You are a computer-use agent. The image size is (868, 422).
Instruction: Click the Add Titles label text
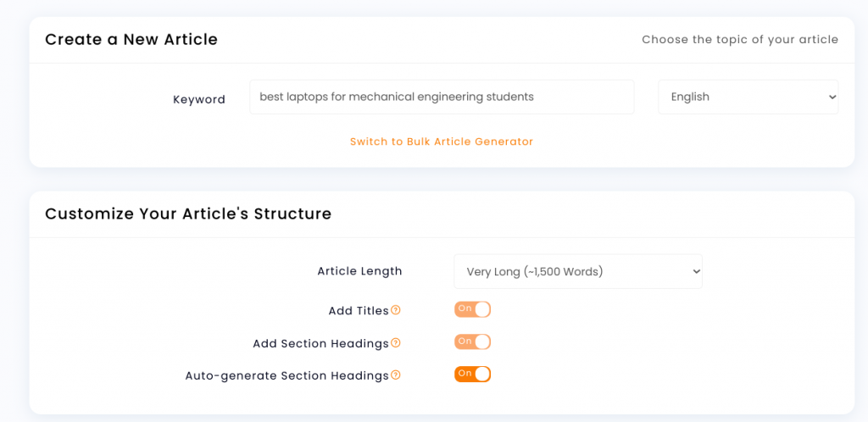[359, 311]
